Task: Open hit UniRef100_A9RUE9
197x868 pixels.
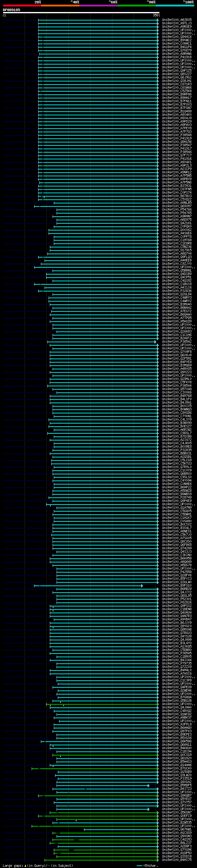Action: pos(176,26)
